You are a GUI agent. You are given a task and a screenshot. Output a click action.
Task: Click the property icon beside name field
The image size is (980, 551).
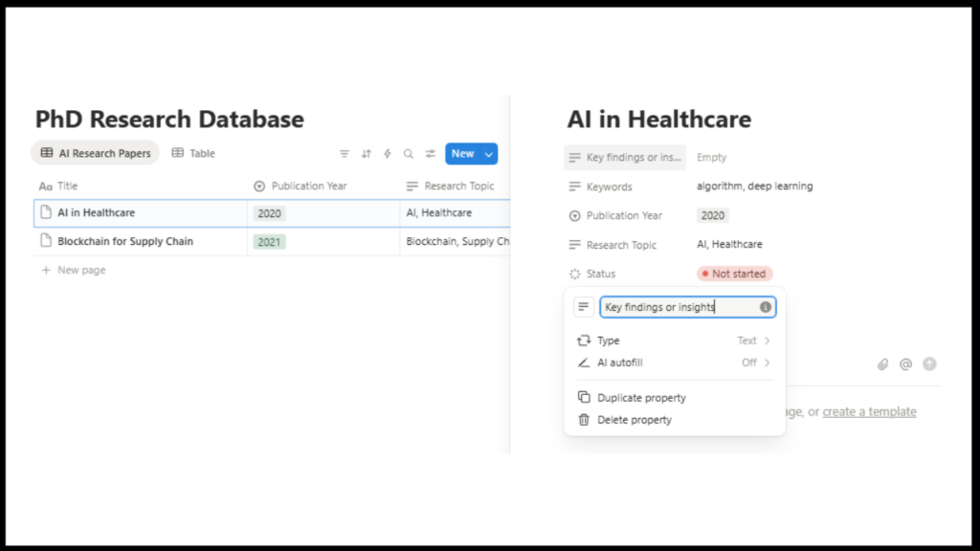click(583, 307)
